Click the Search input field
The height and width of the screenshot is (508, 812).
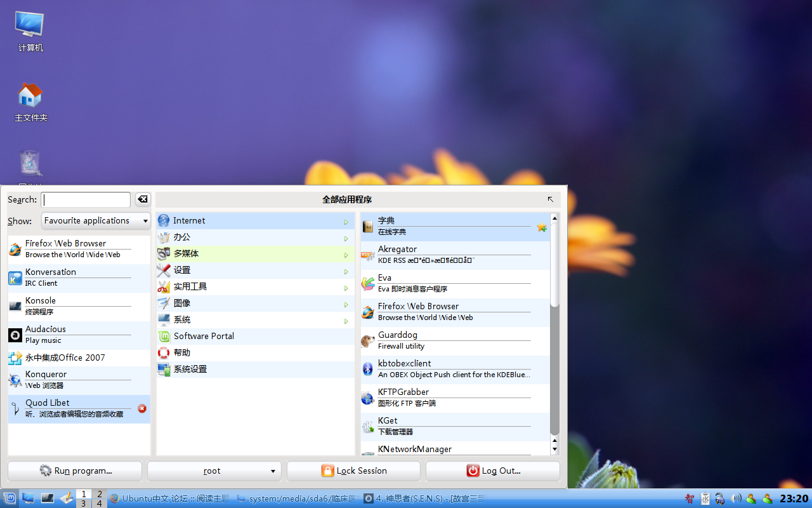(86, 199)
